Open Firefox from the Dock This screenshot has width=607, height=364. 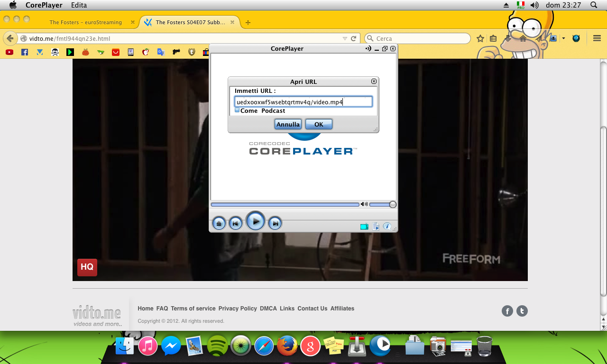click(287, 346)
